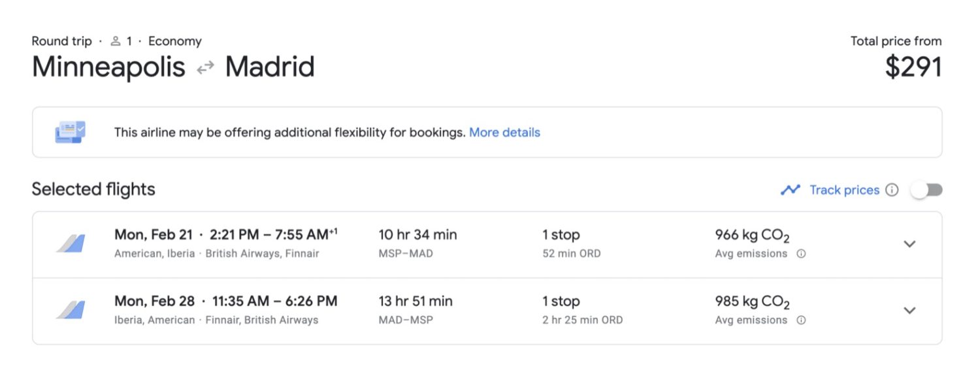The width and height of the screenshot is (980, 376).
Task: Click the price trend graph icon beside Track prices
Action: pyautogui.click(x=790, y=189)
